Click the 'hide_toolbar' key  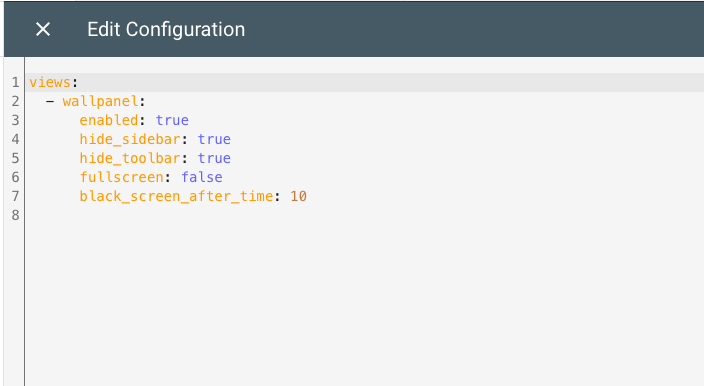(x=130, y=158)
